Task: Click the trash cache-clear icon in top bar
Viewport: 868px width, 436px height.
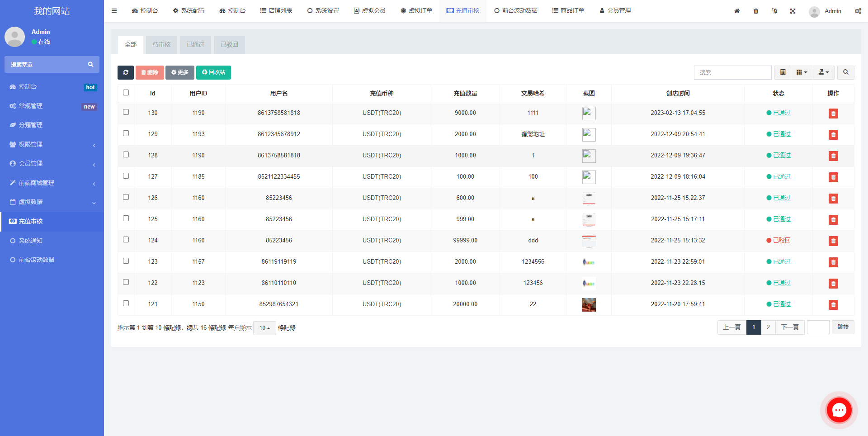Action: [756, 11]
